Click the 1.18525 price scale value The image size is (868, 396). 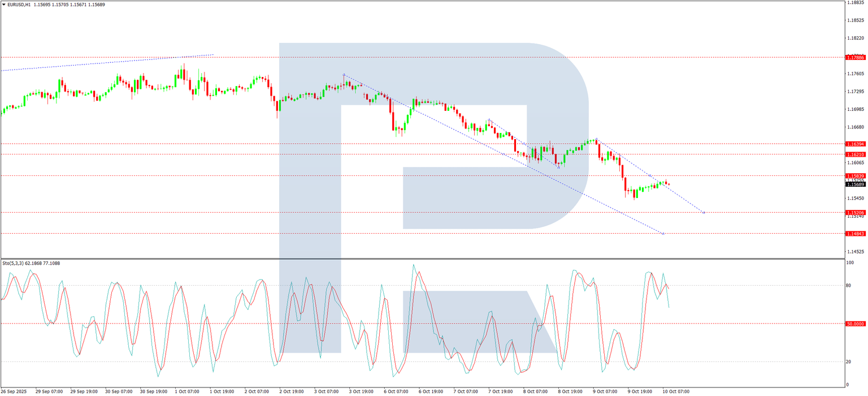click(x=856, y=20)
